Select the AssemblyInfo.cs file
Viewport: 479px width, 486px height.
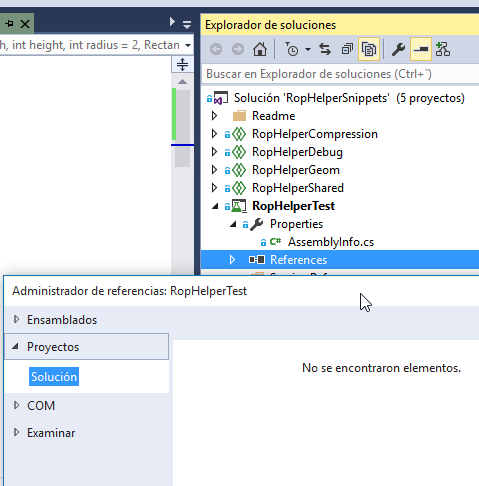331,242
